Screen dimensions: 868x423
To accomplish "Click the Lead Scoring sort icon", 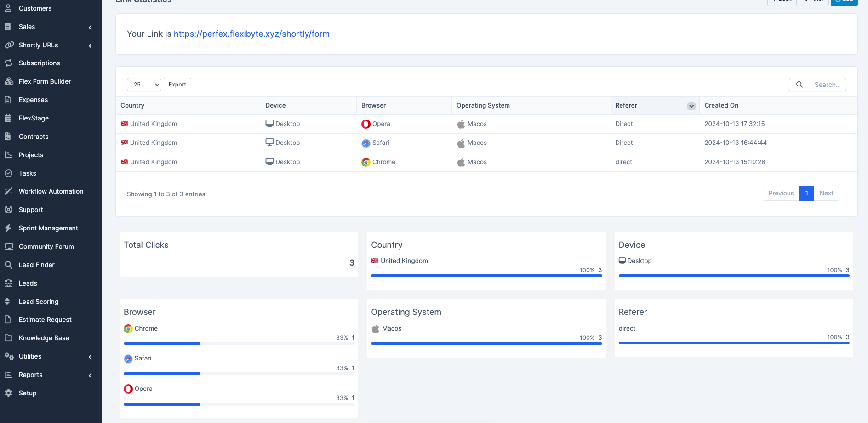I will 7,302.
